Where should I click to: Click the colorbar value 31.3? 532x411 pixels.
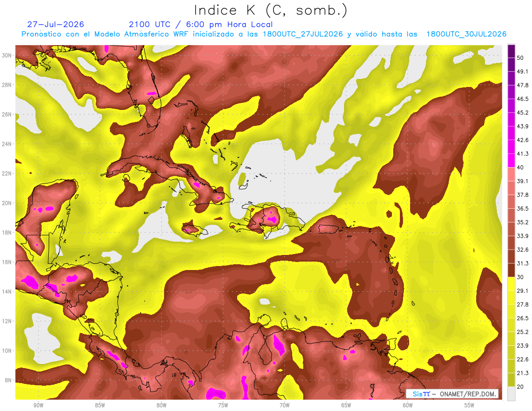click(x=522, y=263)
